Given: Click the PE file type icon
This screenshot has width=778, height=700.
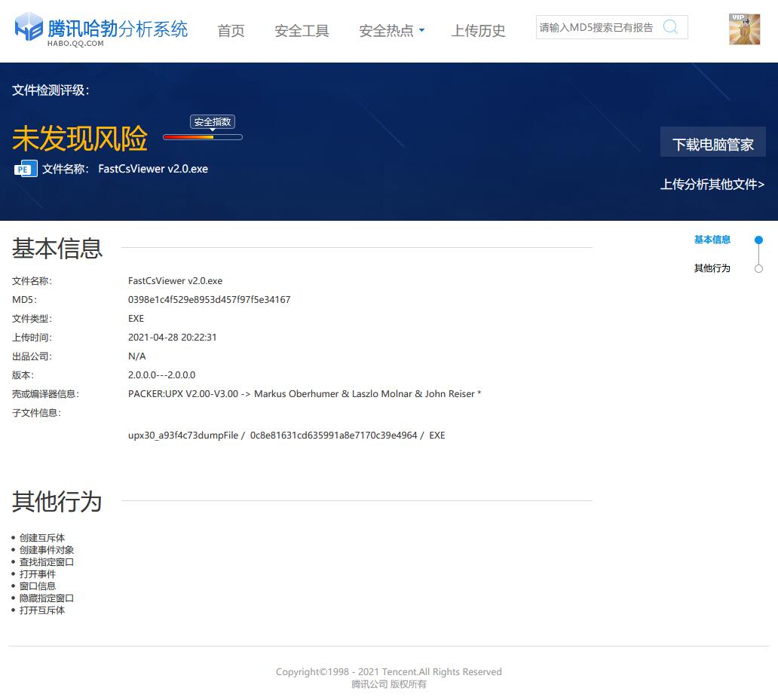Looking at the screenshot, I should (x=26, y=170).
